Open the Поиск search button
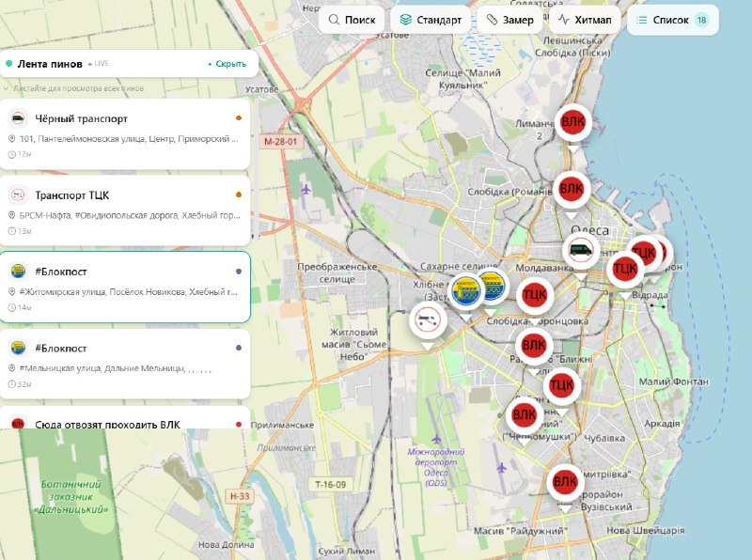Viewport: 752px width, 560px height. 352,20
